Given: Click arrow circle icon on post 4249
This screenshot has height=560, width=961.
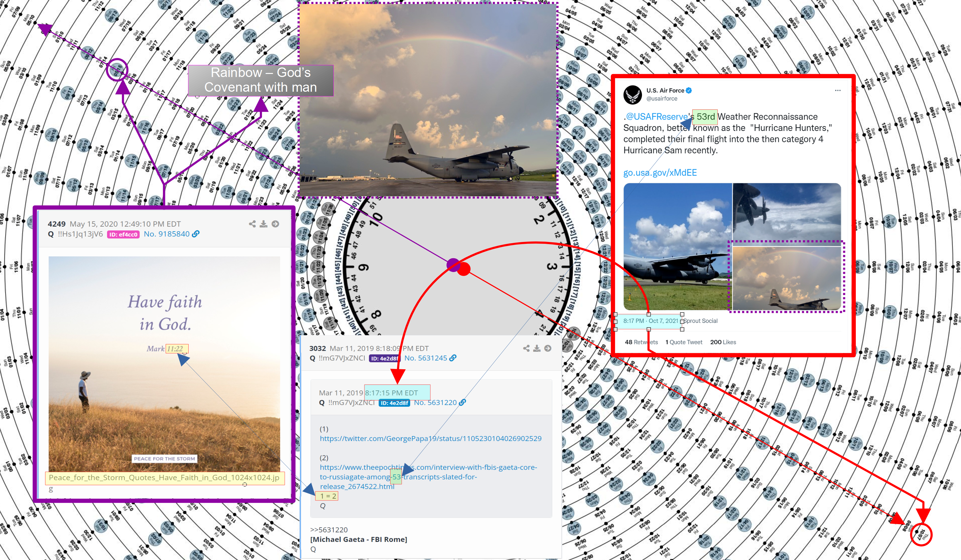Looking at the screenshot, I should pos(275,224).
